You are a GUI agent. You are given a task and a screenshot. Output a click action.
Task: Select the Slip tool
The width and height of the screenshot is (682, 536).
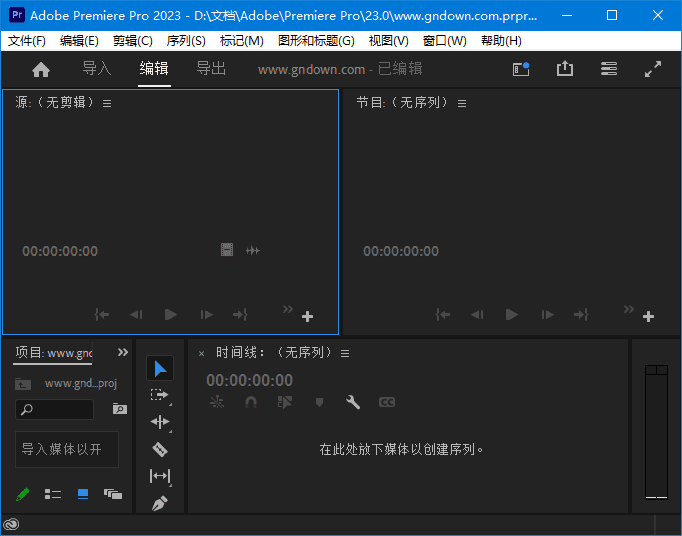click(x=160, y=476)
